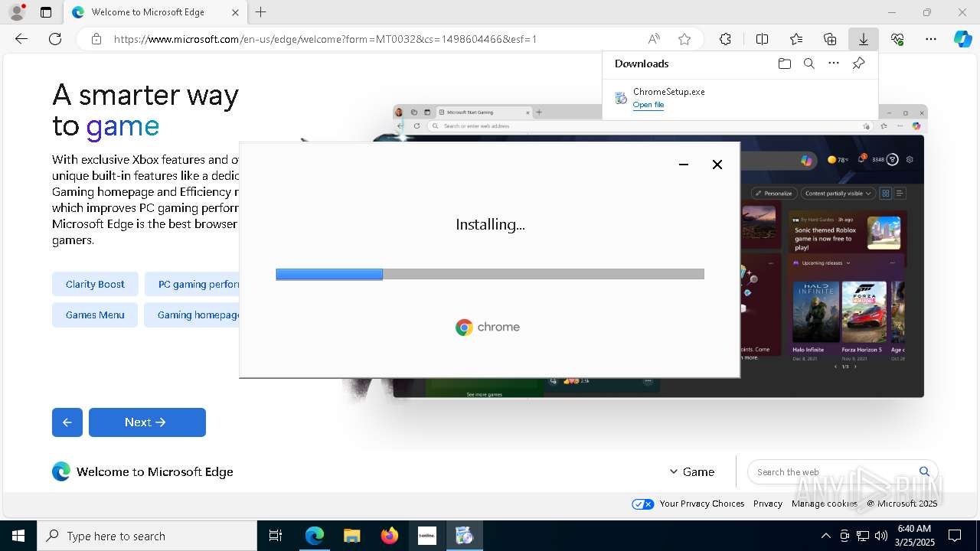Open the Collections icon
Viewport: 980px width, 551px height.
tap(830, 39)
